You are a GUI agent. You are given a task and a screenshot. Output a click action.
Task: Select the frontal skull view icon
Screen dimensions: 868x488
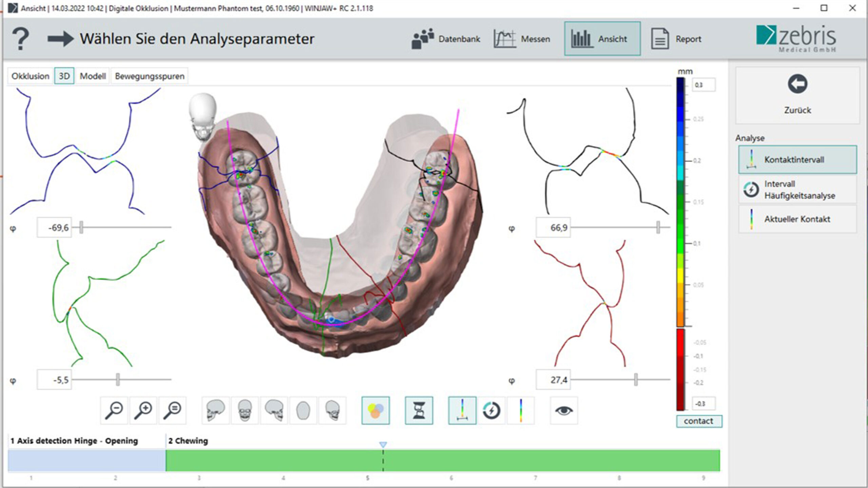pos(245,410)
